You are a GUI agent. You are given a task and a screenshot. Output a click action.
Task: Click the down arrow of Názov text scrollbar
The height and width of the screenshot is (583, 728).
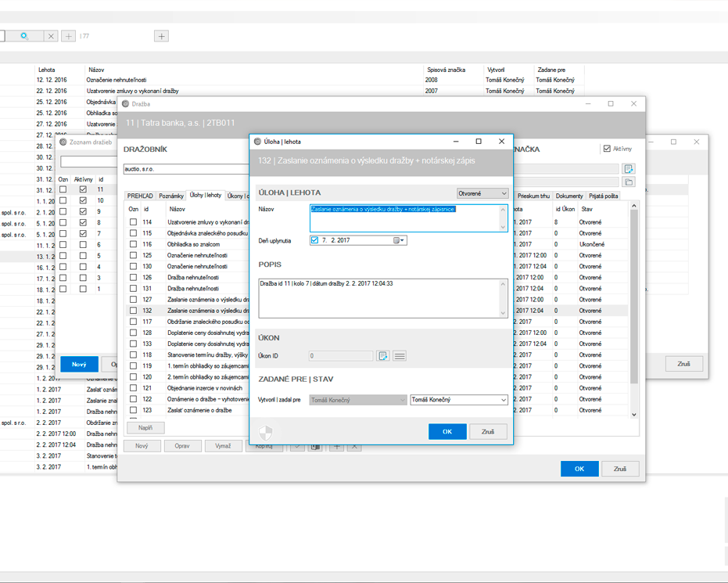point(503,227)
